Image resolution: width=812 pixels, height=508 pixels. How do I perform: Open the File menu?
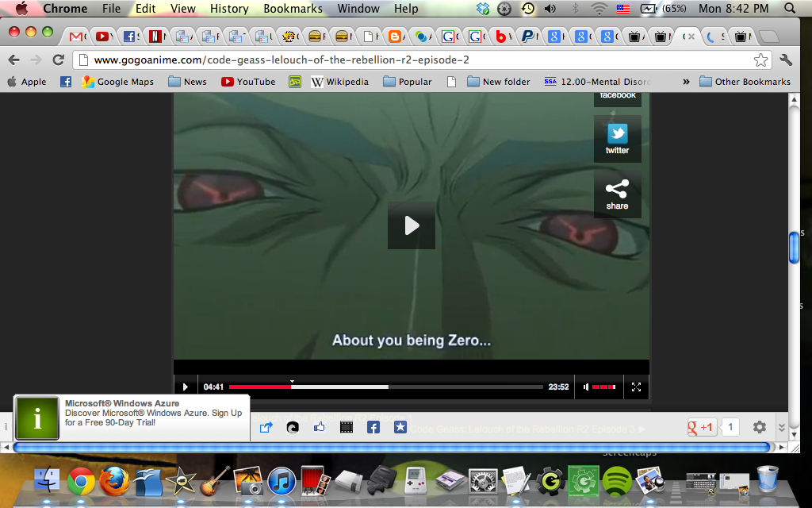[111, 8]
